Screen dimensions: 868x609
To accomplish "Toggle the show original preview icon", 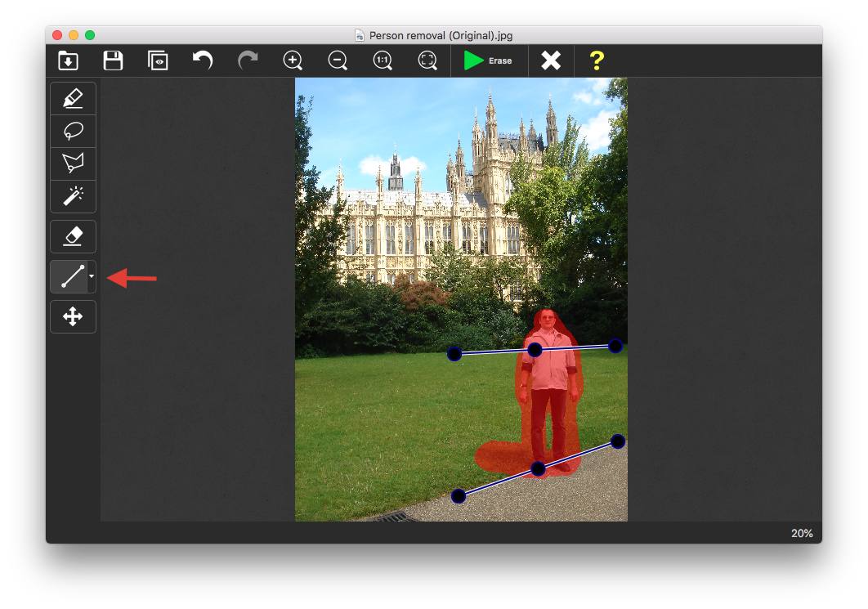I will [158, 60].
